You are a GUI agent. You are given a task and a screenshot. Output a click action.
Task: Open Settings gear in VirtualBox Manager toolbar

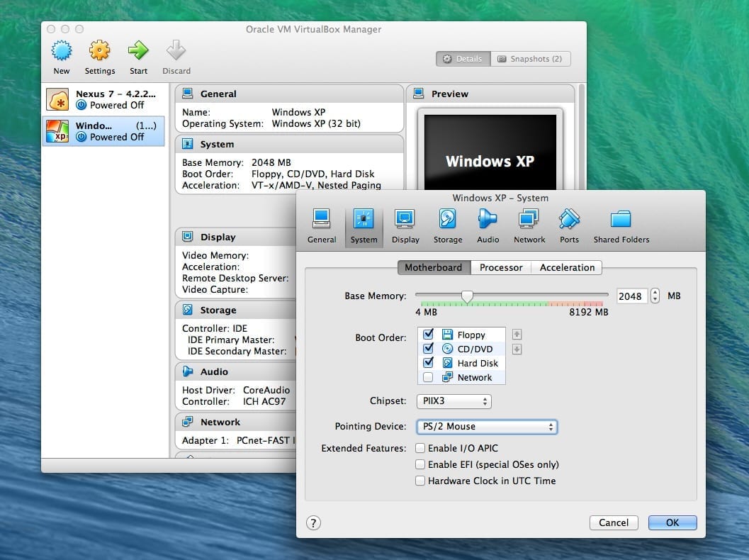(x=99, y=50)
